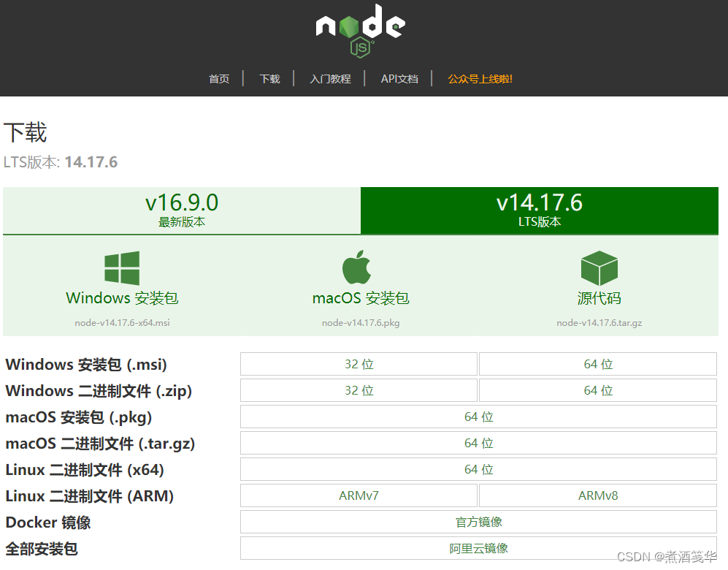Click the Windows 安装包 (.msi) row label

(86, 365)
